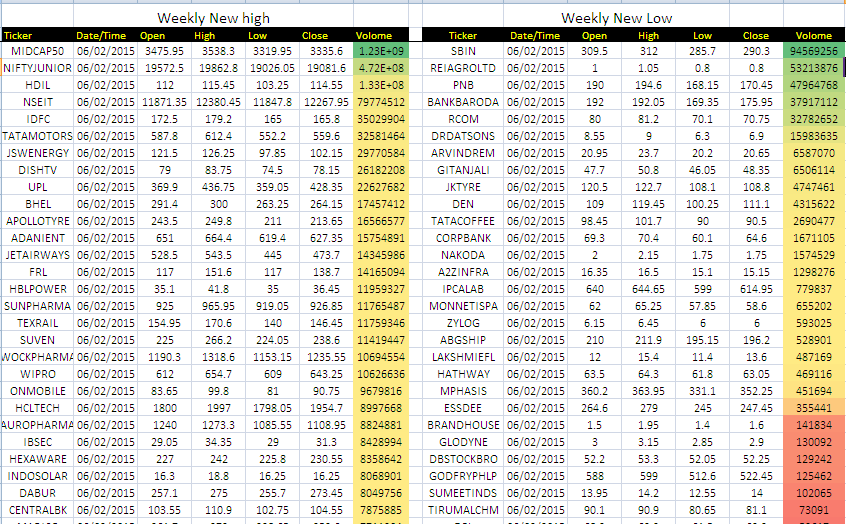Viewport: 846px width, 524px height.
Task: Click the NIFTYJUNIOR ticker cell
Action: point(37,68)
